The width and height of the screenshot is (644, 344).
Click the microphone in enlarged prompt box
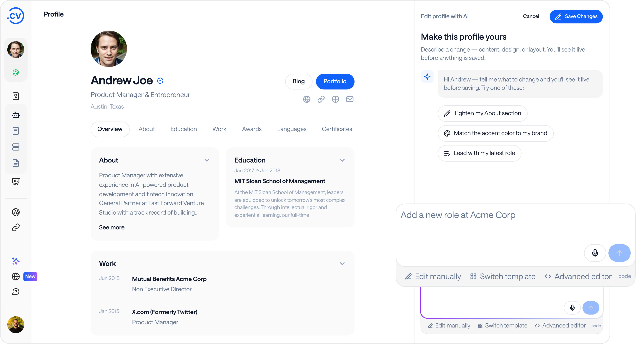[595, 253]
